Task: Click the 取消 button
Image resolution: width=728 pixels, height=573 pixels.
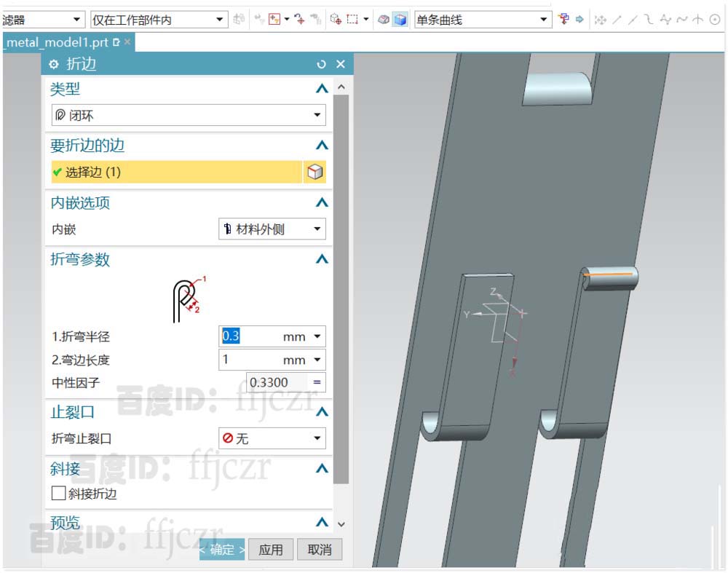Action: coord(320,550)
